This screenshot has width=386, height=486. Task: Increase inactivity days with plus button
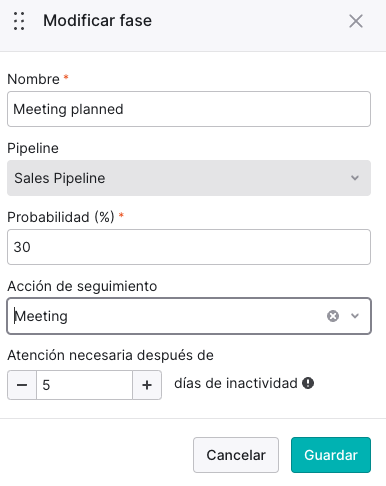coord(147,385)
